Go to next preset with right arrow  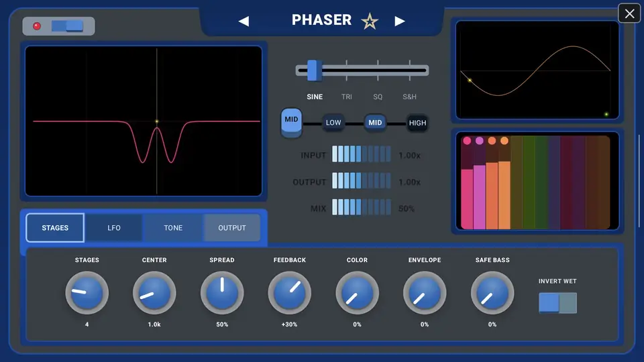click(400, 21)
